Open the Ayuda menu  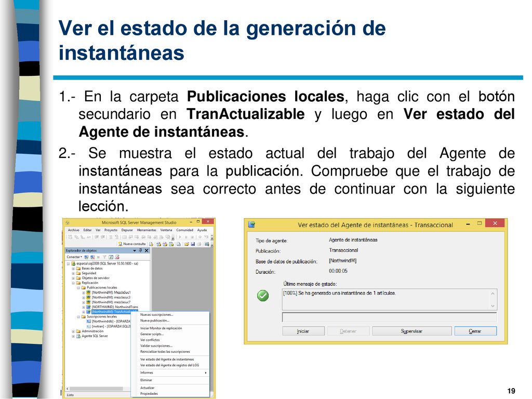[x=202, y=230]
